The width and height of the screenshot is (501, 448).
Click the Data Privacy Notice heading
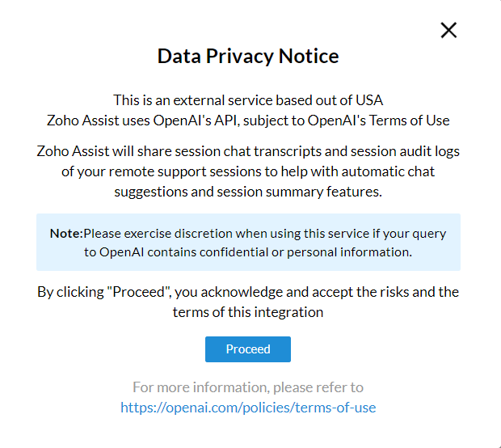pos(248,57)
